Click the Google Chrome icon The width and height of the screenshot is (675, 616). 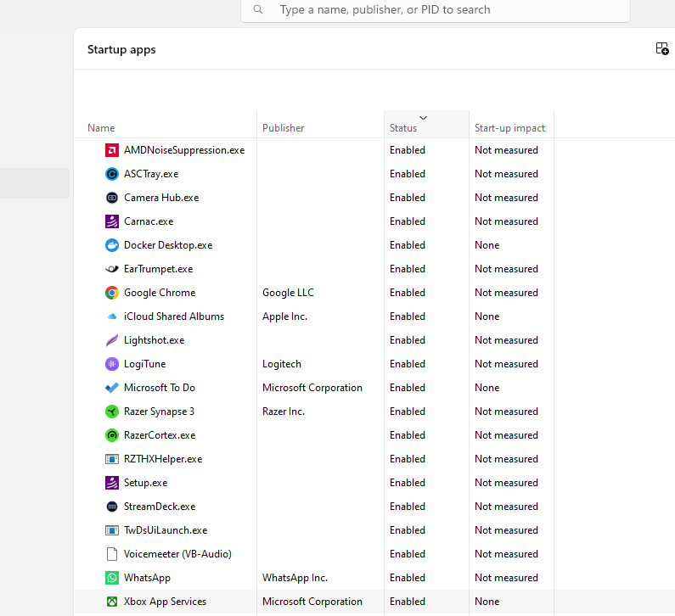112,293
